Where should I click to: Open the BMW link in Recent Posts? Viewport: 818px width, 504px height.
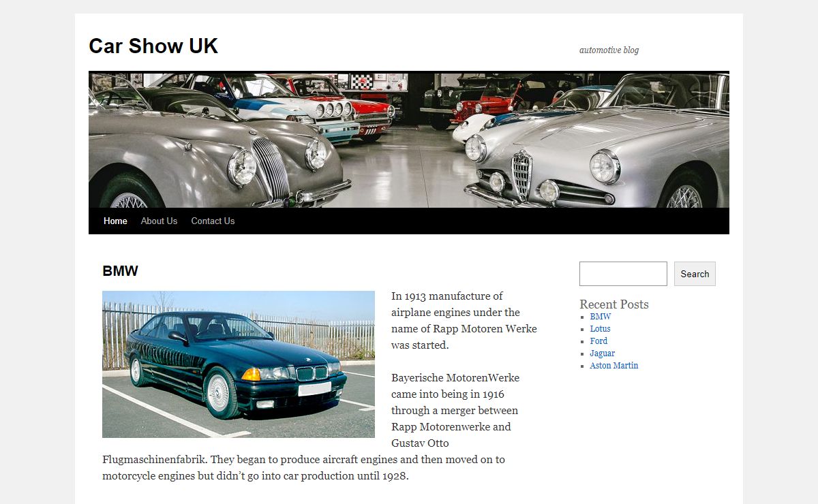pyautogui.click(x=601, y=317)
